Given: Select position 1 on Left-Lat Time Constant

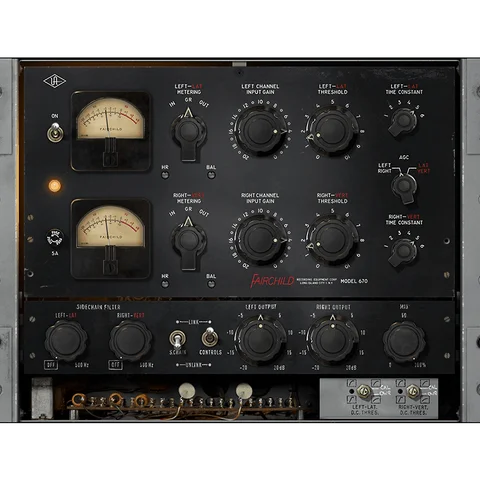Looking at the screenshot, I should click(386, 115).
